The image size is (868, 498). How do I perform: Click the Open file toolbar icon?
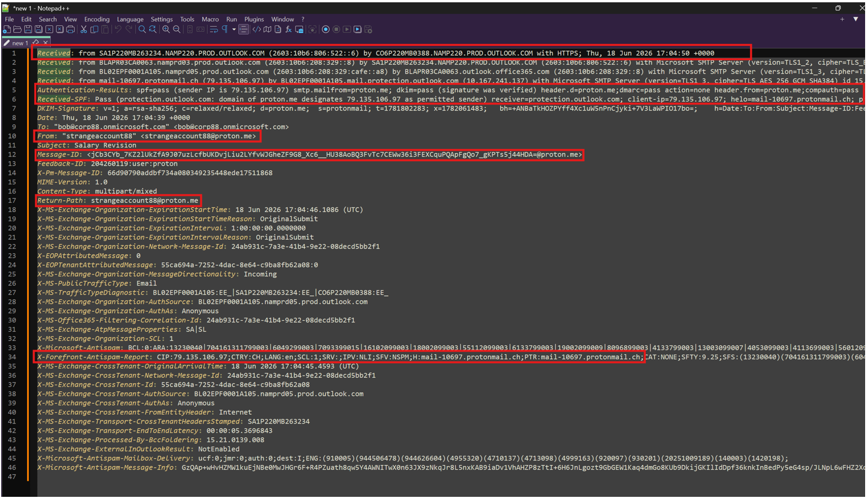coord(17,29)
